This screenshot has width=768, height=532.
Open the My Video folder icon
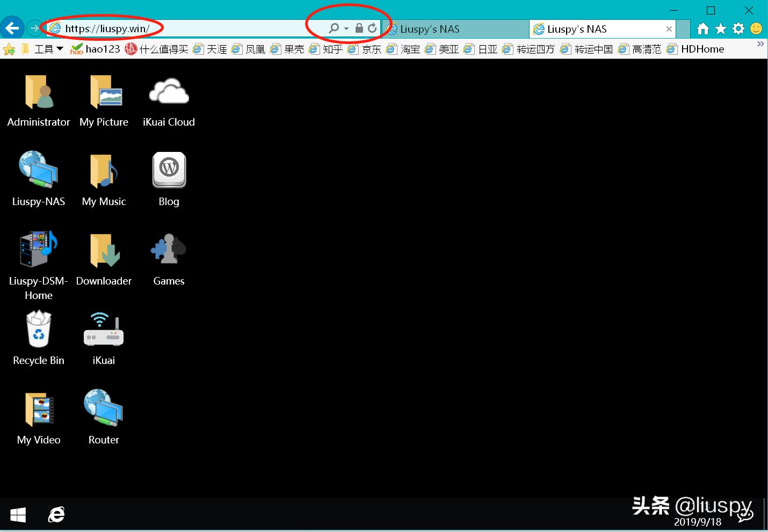click(39, 409)
